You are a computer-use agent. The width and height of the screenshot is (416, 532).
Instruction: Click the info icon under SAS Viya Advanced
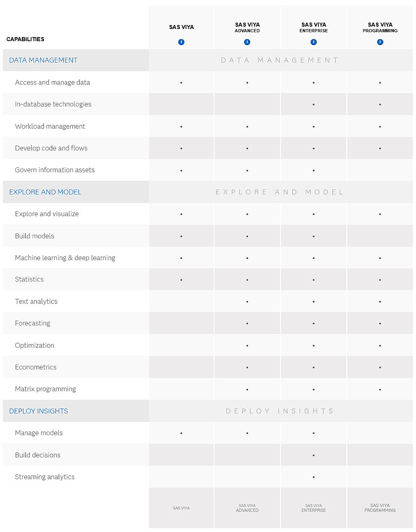[x=247, y=42]
